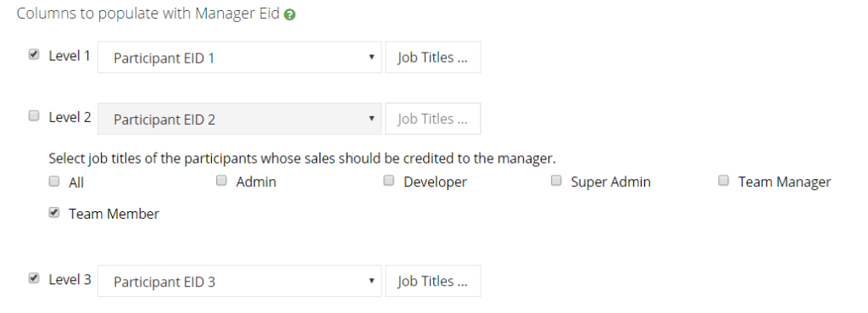
Task: Click the Level 1 text label
Action: (70, 56)
